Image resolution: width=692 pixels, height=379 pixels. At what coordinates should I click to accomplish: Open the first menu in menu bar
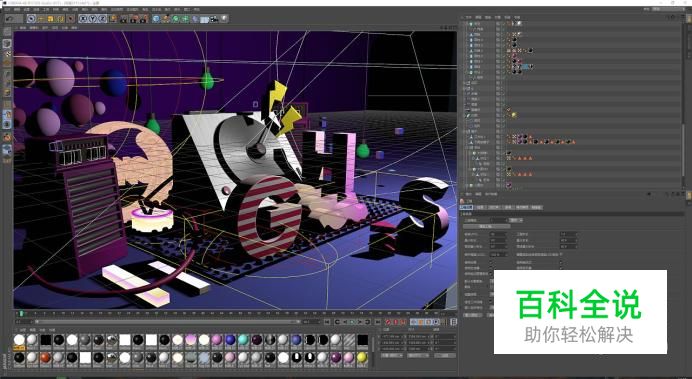6,9
